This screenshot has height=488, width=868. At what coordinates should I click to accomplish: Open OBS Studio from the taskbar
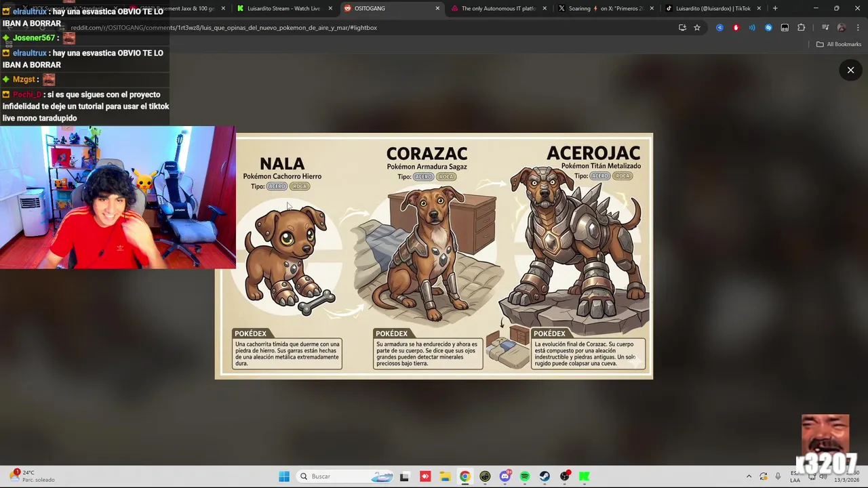pos(565,476)
